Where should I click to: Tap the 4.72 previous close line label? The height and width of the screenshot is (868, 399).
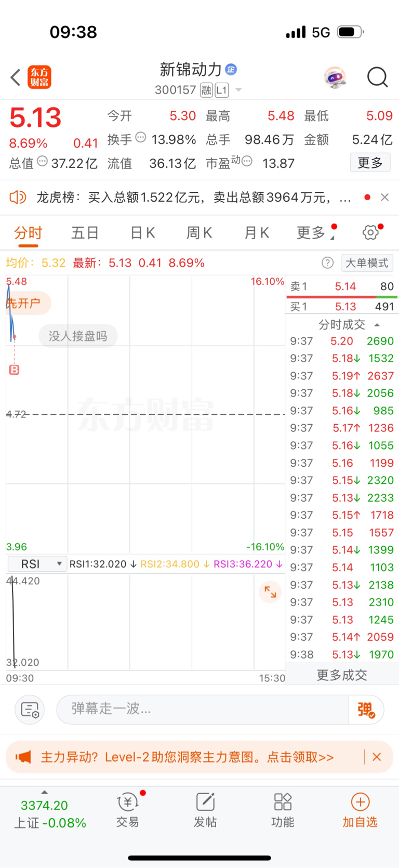click(16, 414)
